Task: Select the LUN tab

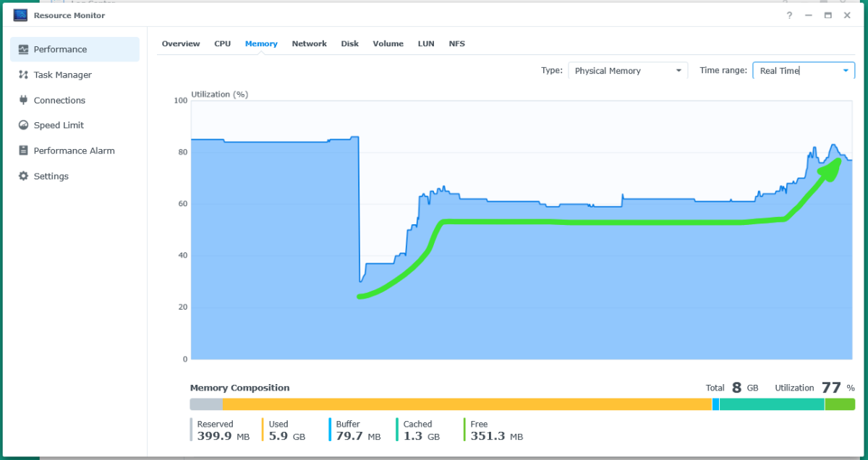Action: [x=426, y=44]
